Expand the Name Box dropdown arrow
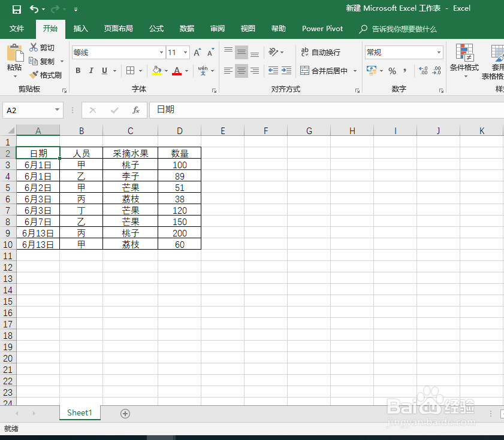 click(57, 110)
